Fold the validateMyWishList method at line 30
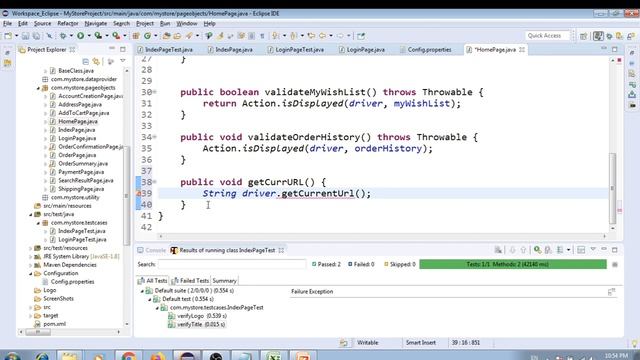The height and width of the screenshot is (360, 640). click(x=155, y=92)
